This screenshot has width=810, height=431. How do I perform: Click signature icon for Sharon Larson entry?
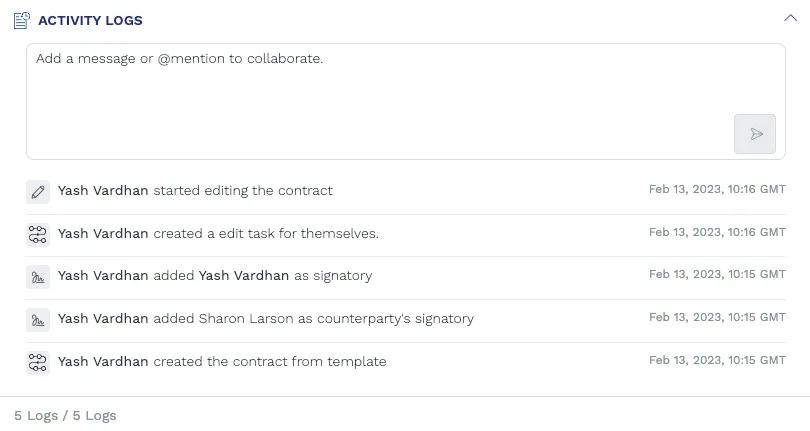(38, 319)
